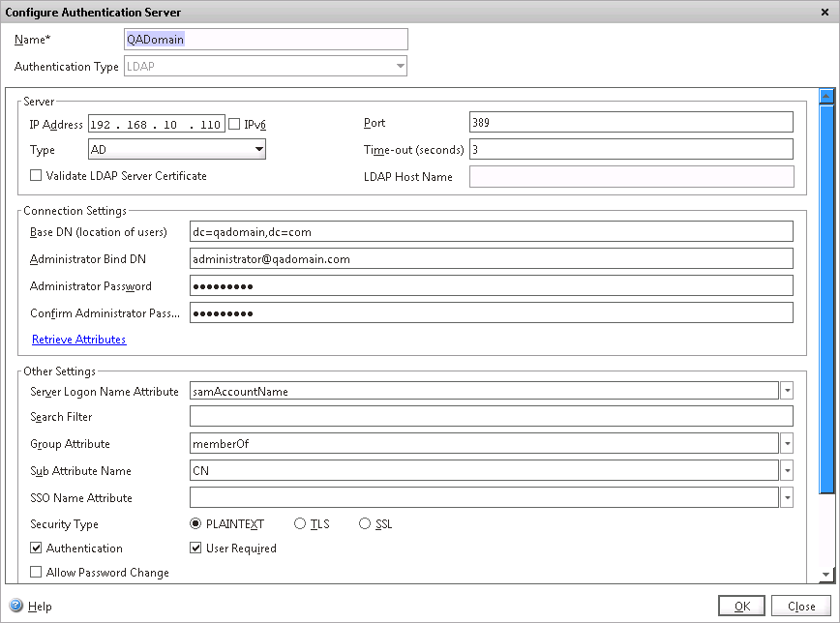
Task: Close dialog with the title bar X
Action: (x=825, y=12)
